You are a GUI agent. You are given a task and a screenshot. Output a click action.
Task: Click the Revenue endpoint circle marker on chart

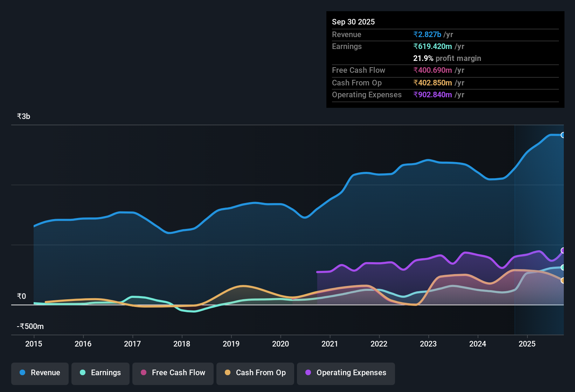pos(563,135)
